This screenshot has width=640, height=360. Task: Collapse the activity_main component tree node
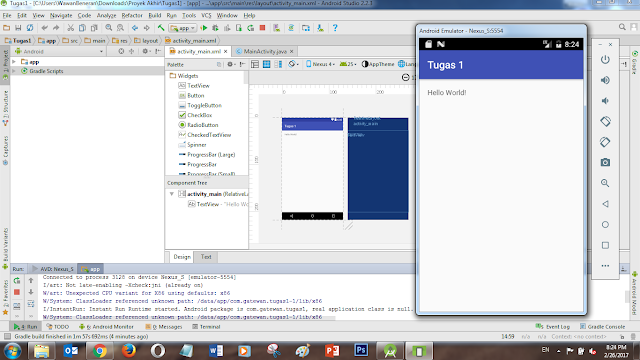point(172,194)
